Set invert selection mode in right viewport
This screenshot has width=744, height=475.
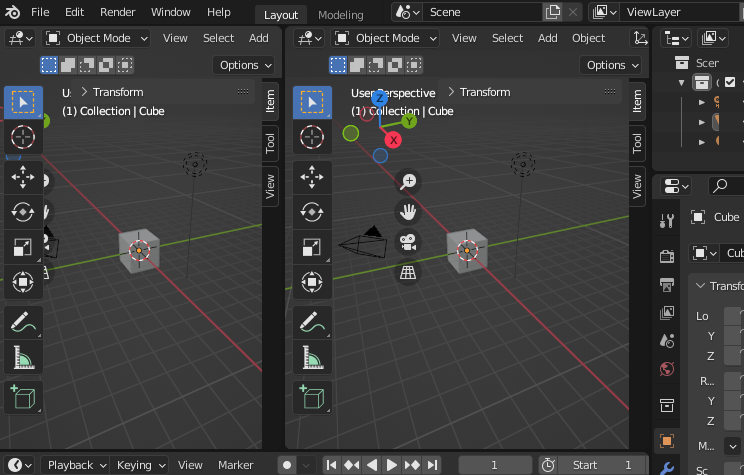(395, 65)
